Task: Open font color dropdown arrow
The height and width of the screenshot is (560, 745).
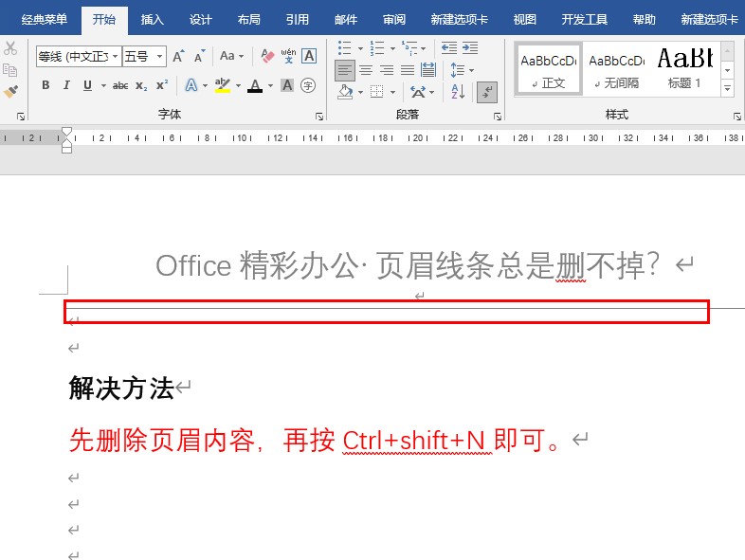Action: point(270,85)
